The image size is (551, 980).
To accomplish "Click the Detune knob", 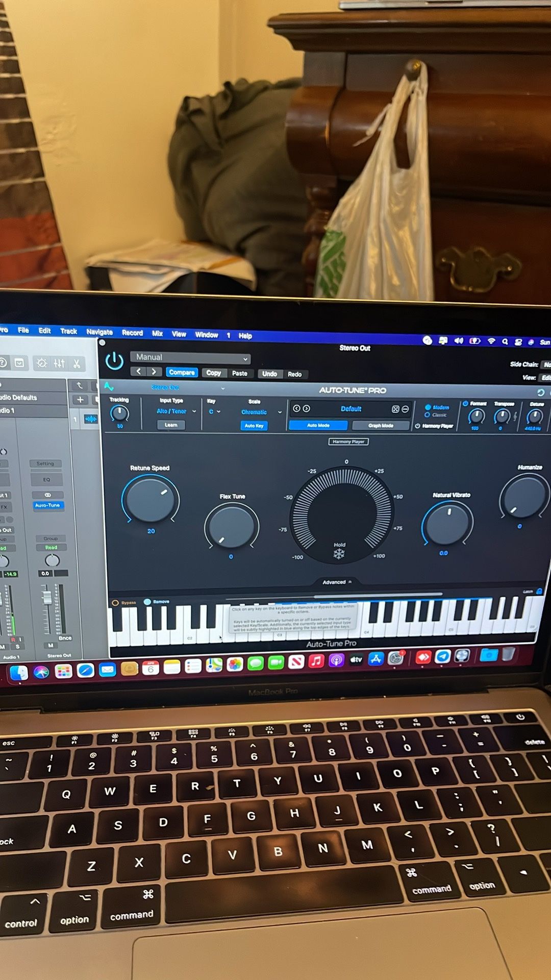I will tap(535, 416).
